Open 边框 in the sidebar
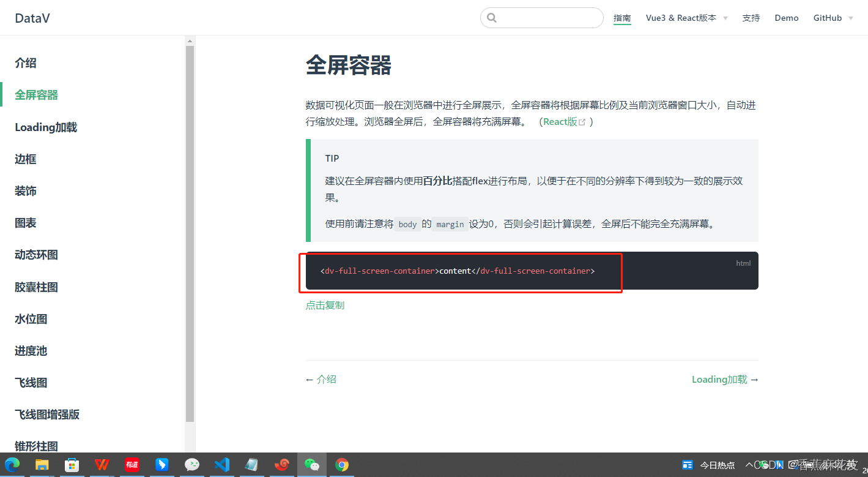The image size is (868, 477). [26, 159]
